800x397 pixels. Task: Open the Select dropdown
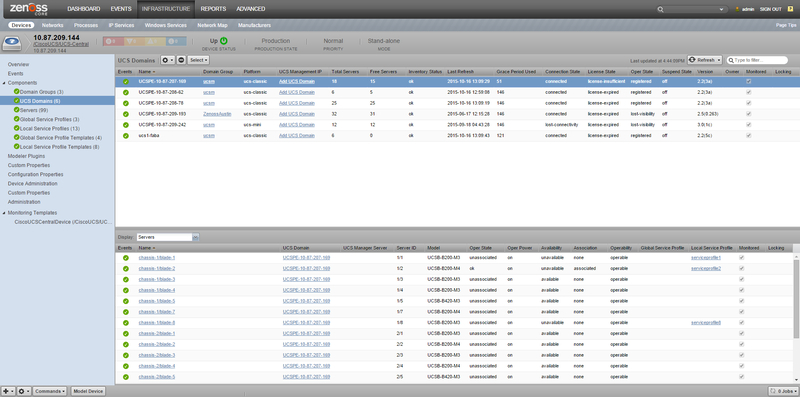(198, 60)
